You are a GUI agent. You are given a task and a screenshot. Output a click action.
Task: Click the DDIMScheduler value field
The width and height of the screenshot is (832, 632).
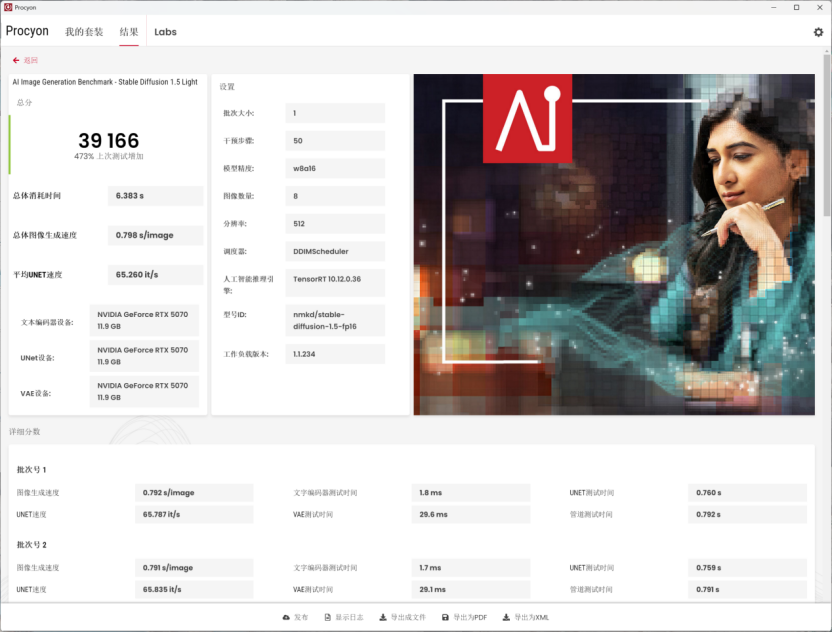(334, 251)
